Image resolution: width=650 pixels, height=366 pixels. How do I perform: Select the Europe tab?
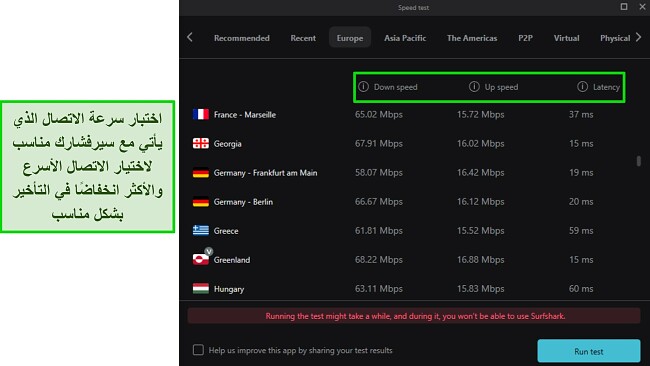click(x=350, y=38)
